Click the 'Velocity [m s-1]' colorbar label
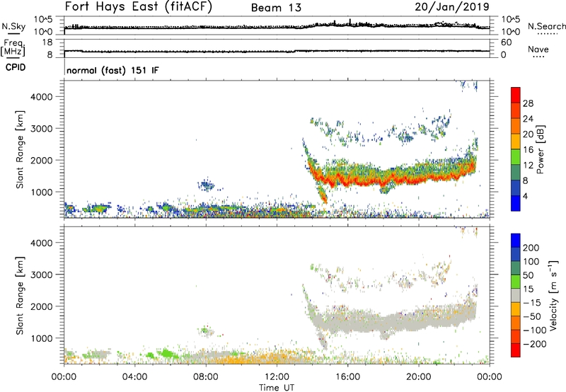566x392 pixels. coord(553,295)
